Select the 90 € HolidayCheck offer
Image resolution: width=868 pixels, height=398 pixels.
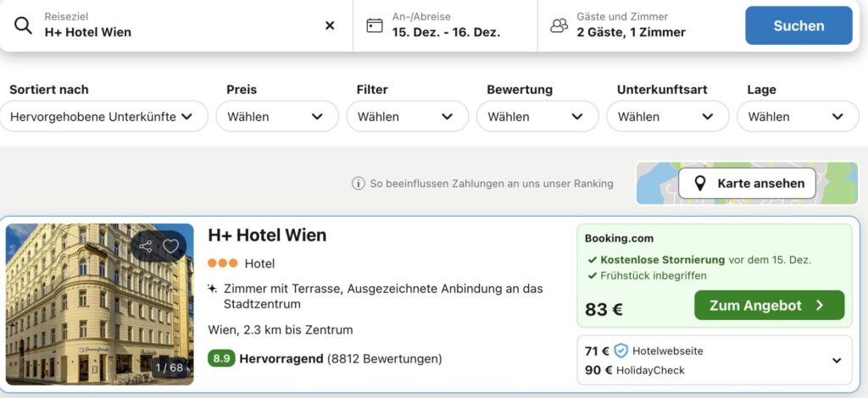click(634, 370)
